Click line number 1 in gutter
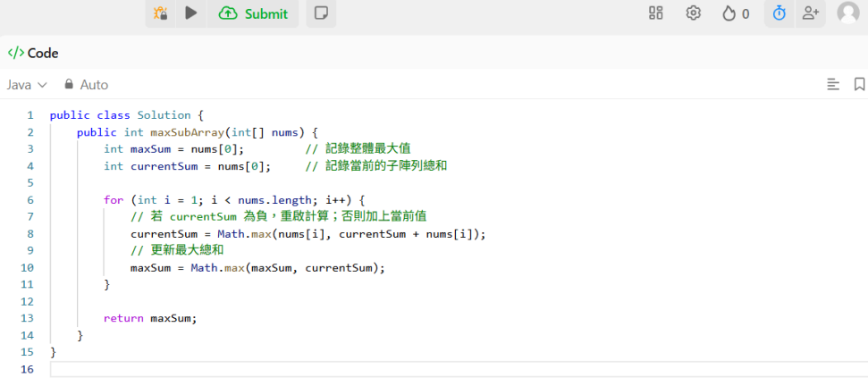The image size is (868, 386). pos(29,115)
